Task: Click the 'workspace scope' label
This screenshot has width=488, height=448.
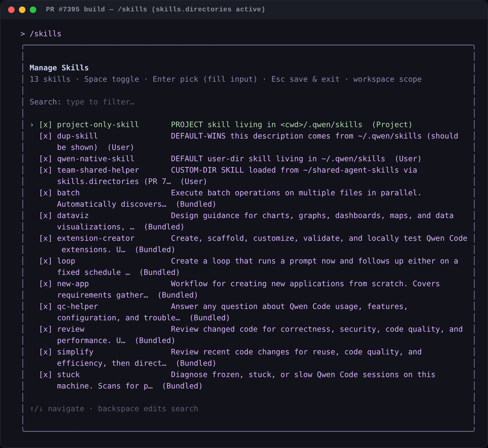Action: (x=387, y=79)
